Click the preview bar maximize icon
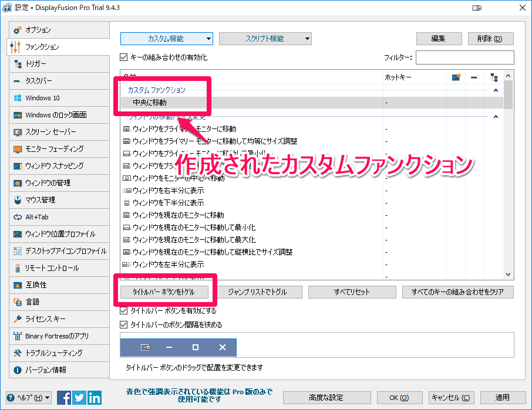532x410 pixels. pos(196,347)
